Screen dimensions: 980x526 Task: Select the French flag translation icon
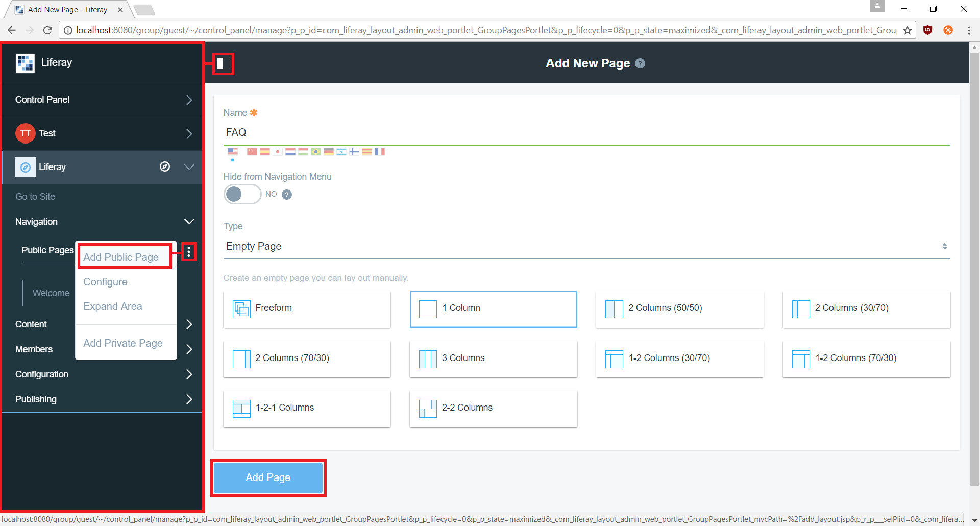[380, 151]
